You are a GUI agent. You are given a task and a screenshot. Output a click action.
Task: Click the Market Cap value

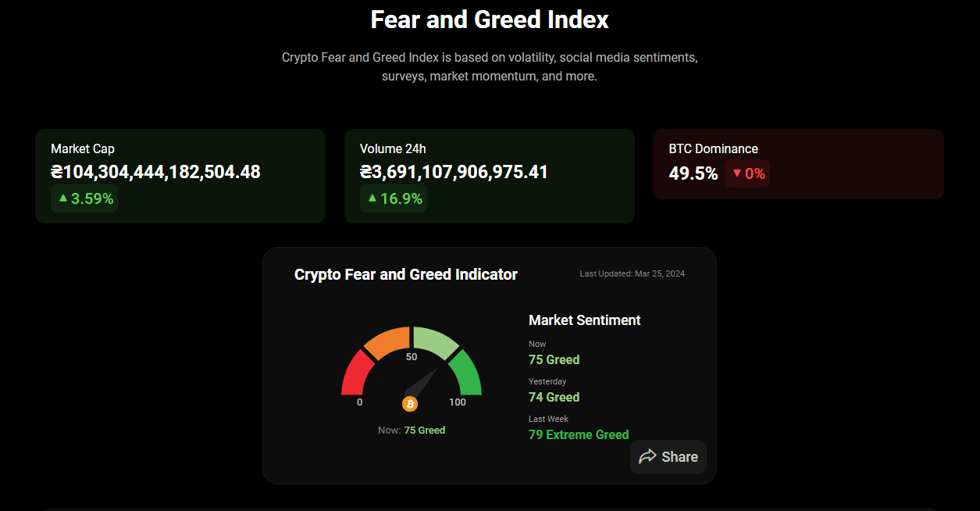tap(155, 172)
